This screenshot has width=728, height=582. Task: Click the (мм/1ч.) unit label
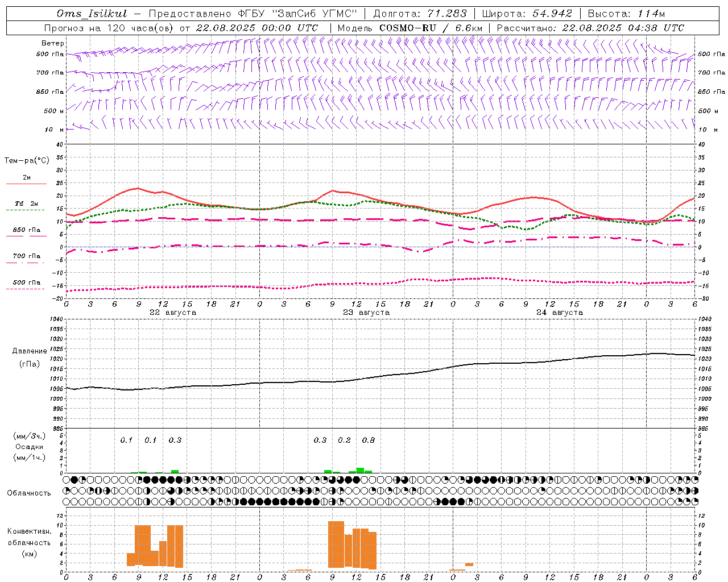coord(30,458)
